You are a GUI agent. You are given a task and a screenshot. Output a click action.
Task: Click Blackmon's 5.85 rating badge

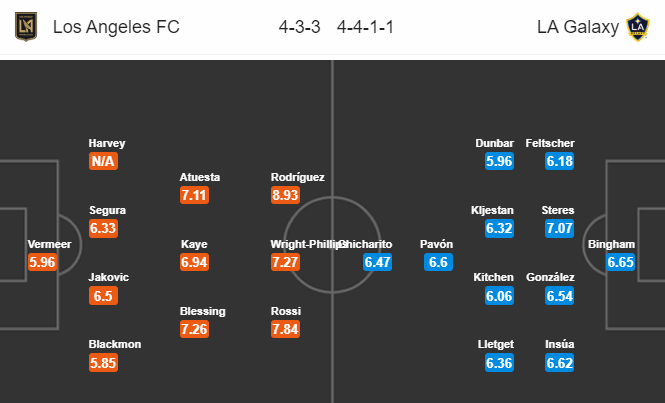coord(103,363)
